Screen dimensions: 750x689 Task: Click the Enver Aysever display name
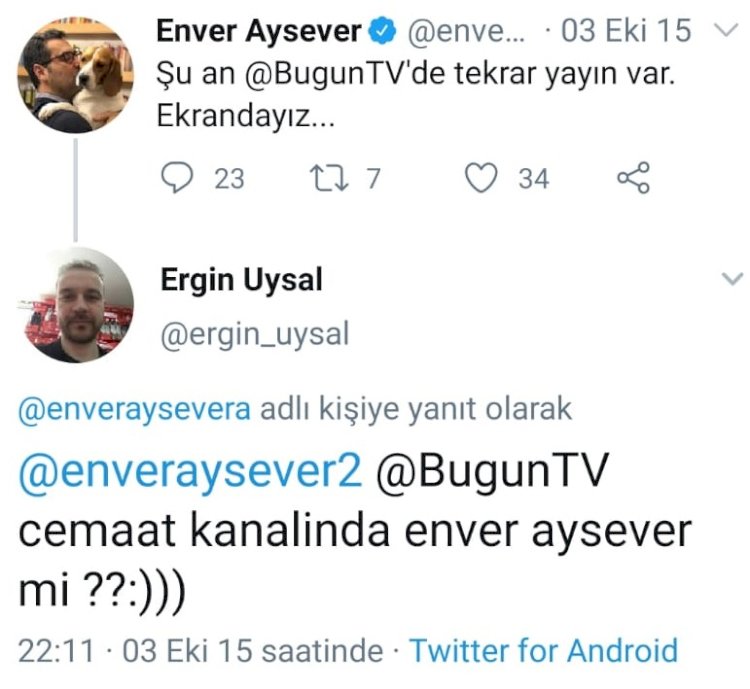259,31
